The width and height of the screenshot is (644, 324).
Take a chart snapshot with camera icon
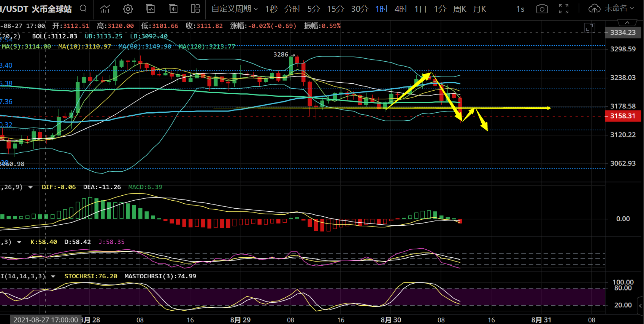pyautogui.click(x=542, y=9)
